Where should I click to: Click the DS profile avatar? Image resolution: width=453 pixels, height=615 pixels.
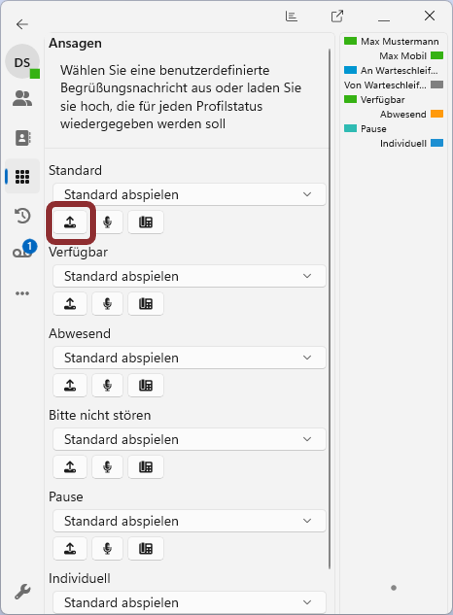point(22,62)
